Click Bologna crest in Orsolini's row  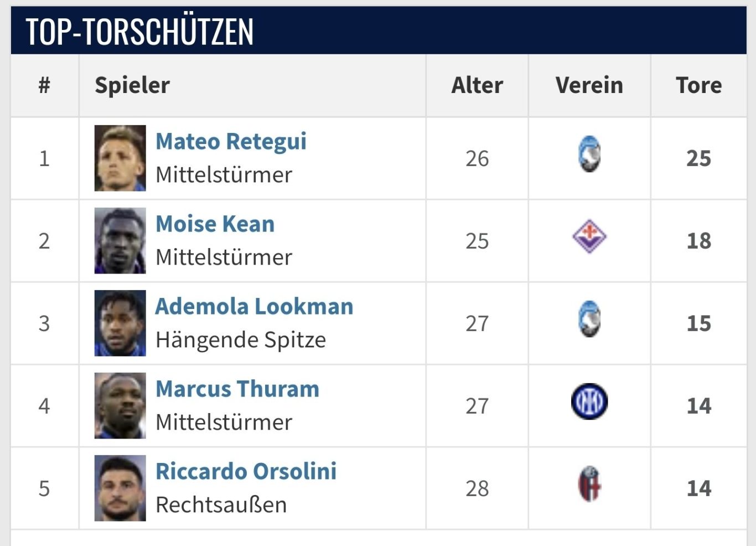[x=589, y=484]
